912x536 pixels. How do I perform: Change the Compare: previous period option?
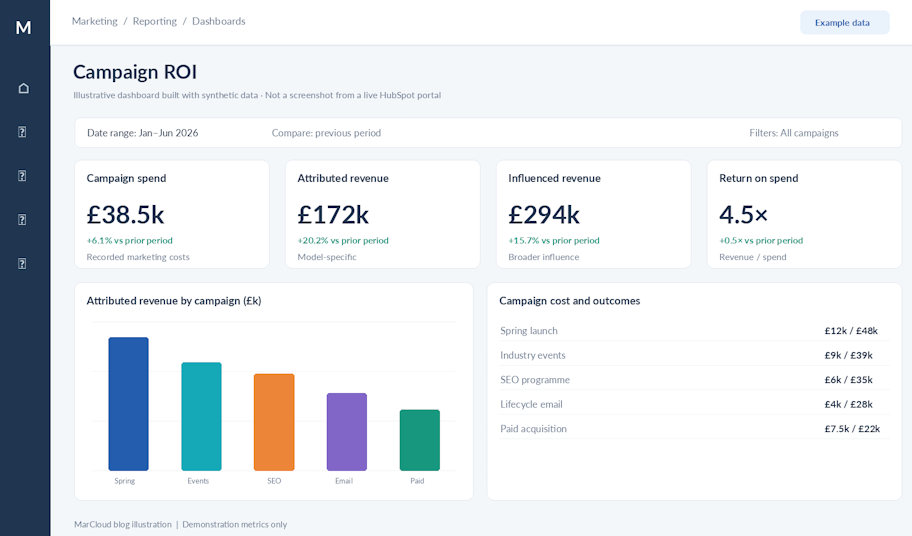click(x=326, y=133)
